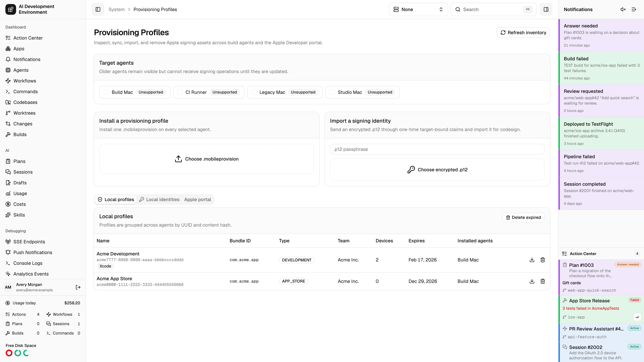Open Codebases in the sidebar
Image resolution: width=644 pixels, height=362 pixels.
tap(43, 102)
